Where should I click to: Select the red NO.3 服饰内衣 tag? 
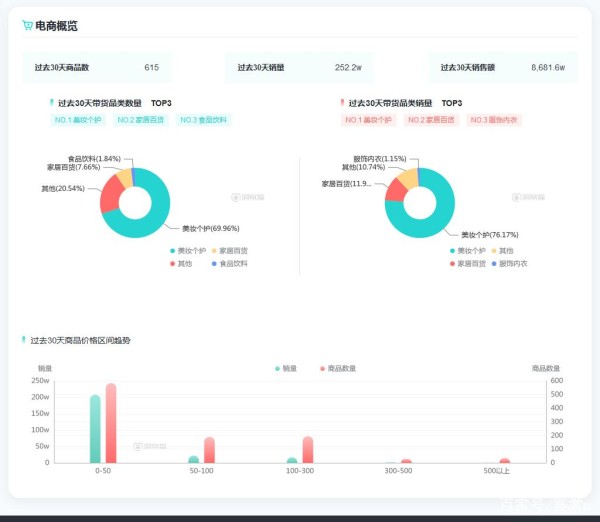[x=494, y=120]
